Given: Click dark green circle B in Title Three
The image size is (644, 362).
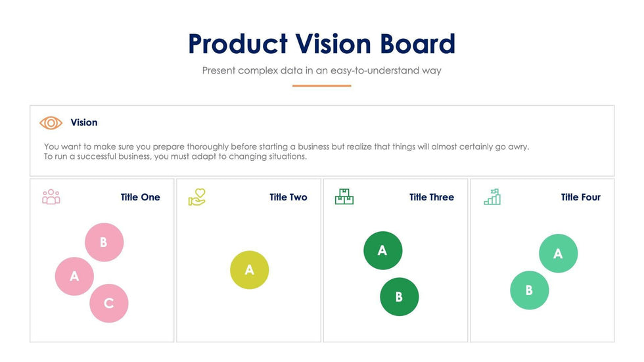Looking at the screenshot, I should pos(399,297).
